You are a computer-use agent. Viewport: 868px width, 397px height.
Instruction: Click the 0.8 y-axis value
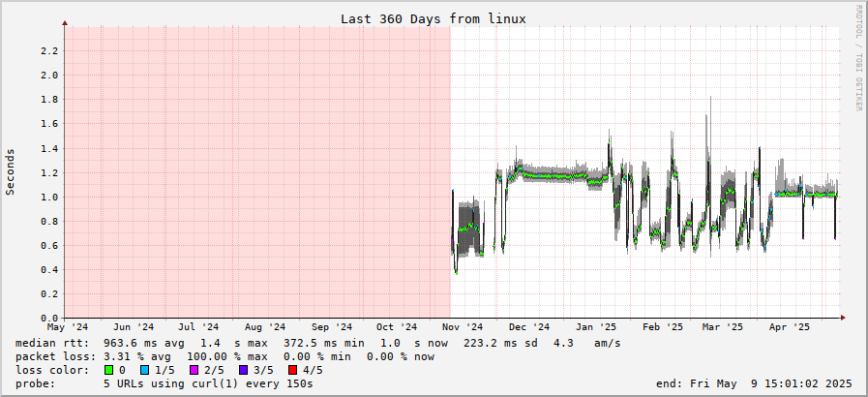(48, 222)
